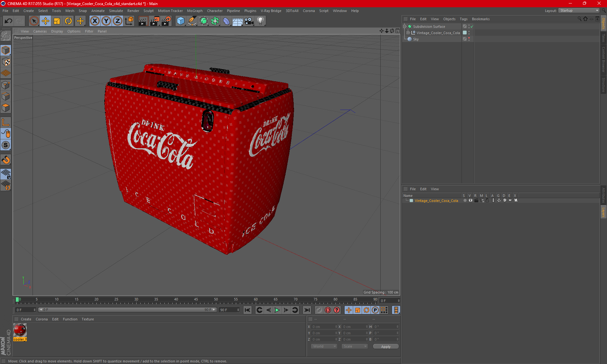Select the Live Selection tool
The image size is (607, 364).
pyautogui.click(x=34, y=21)
